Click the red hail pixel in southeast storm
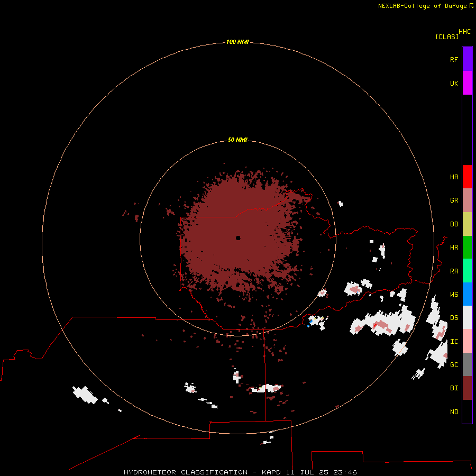Screen dimensions: 476x476 click(375, 325)
